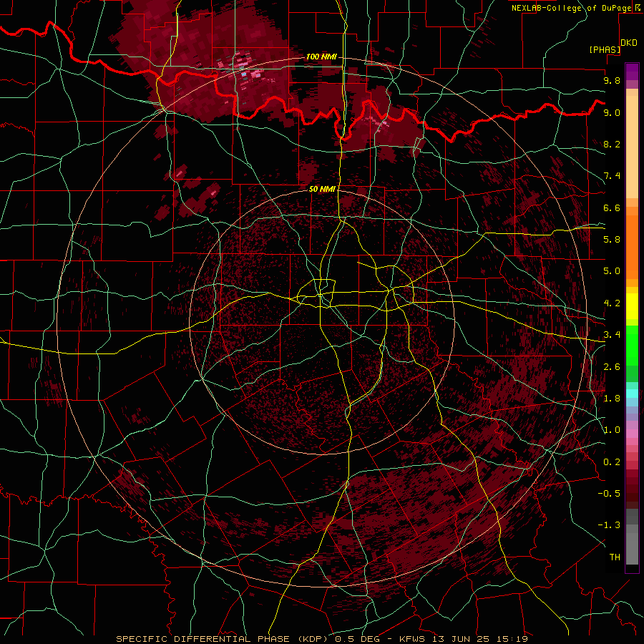
Task: Pick the purple band at top of scale
Action: 632,72
